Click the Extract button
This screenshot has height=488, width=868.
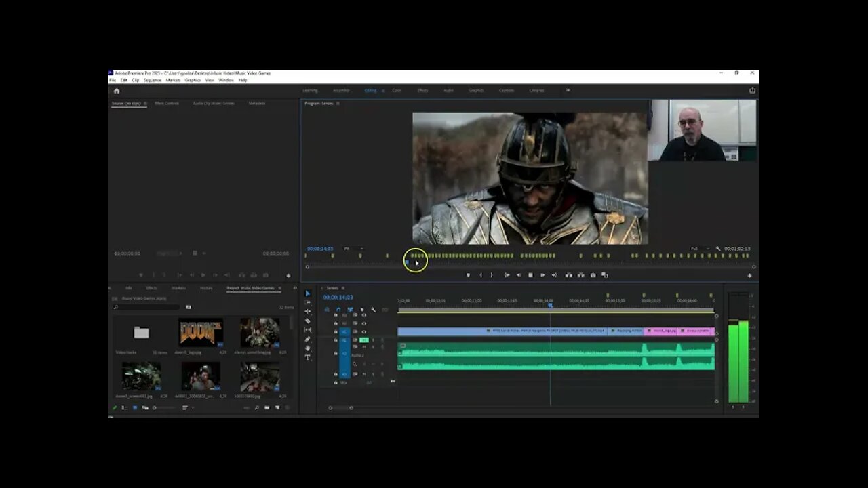click(580, 275)
